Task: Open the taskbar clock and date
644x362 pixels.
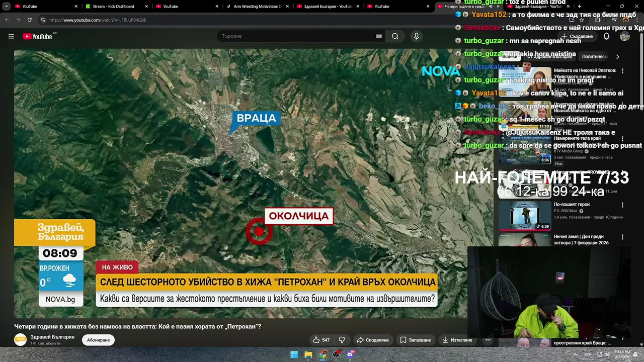Action: click(622, 354)
